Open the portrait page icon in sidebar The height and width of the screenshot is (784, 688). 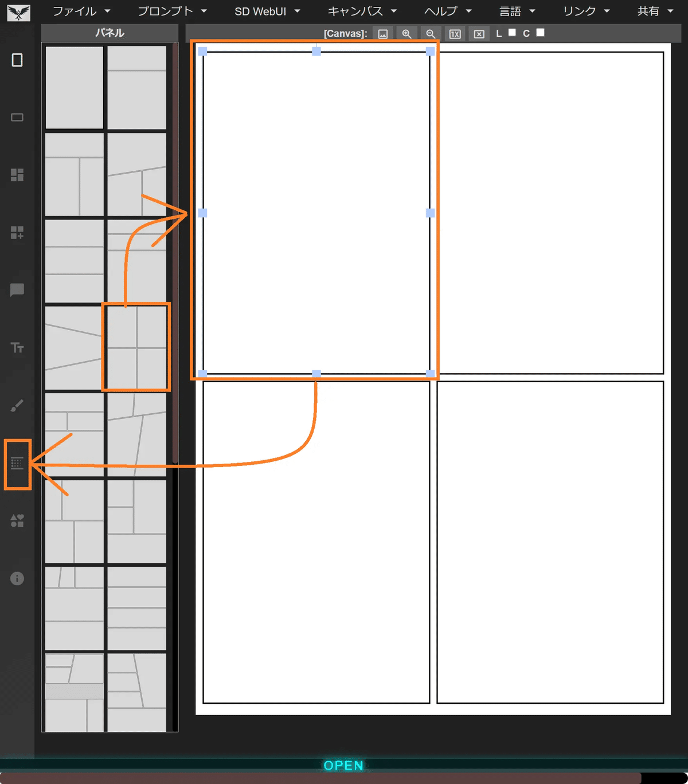tap(17, 60)
